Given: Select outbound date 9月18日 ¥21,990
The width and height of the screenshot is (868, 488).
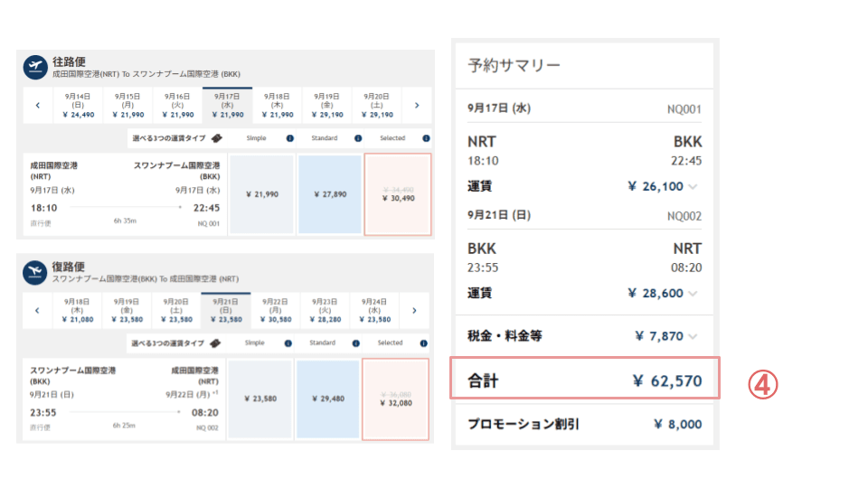Looking at the screenshot, I should (x=278, y=105).
